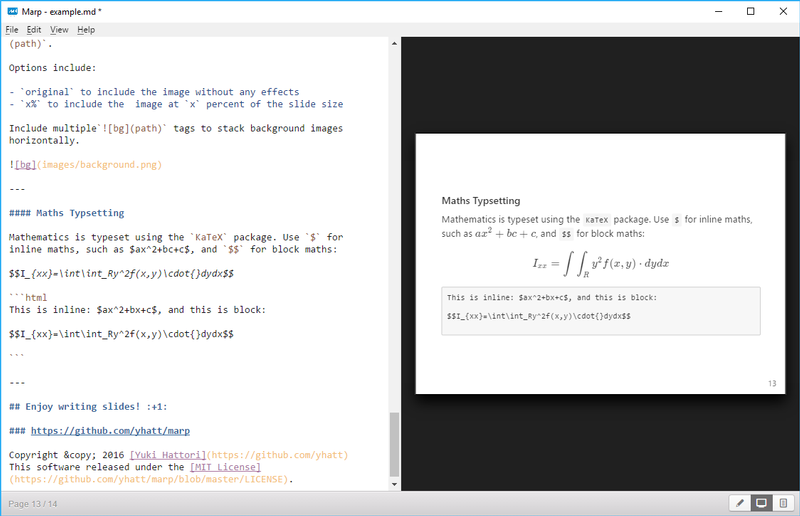Minimize the Marp window
This screenshot has width=800, height=516.
pyautogui.click(x=718, y=11)
